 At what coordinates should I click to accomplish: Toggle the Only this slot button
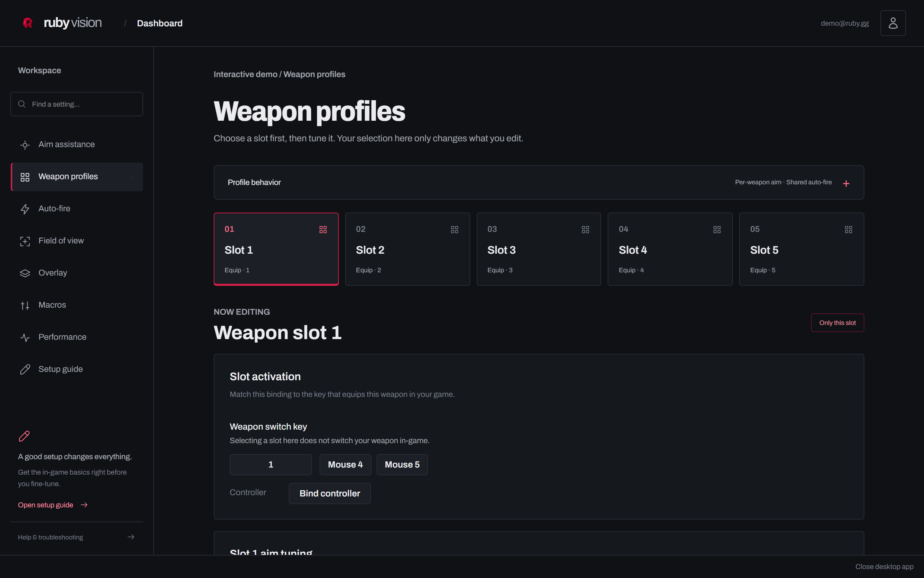coord(837,323)
